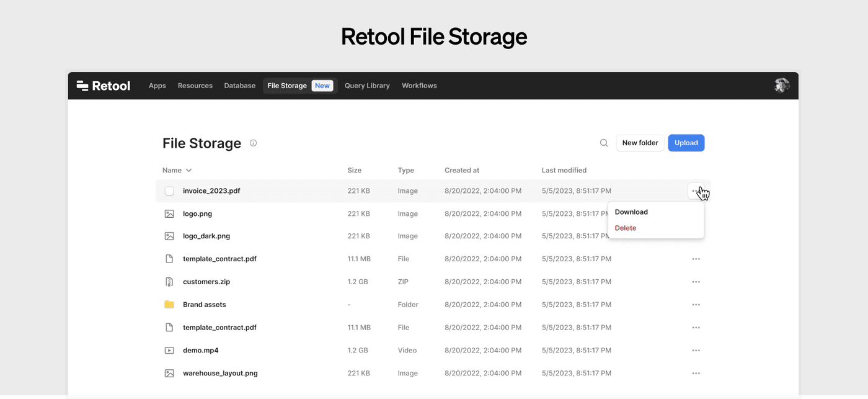Open the more options menu for Brand assets
The image size is (868, 399).
click(696, 305)
